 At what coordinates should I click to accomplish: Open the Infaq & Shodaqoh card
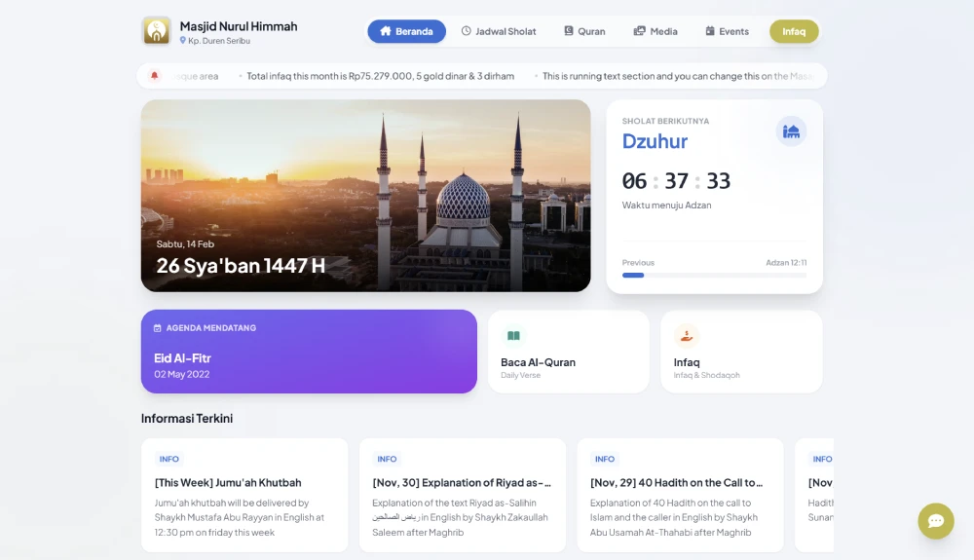(741, 352)
